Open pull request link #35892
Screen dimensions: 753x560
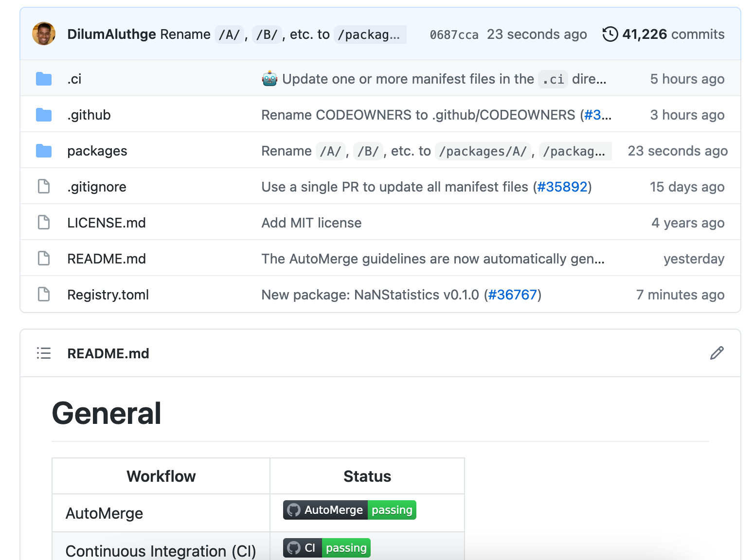coord(563,187)
